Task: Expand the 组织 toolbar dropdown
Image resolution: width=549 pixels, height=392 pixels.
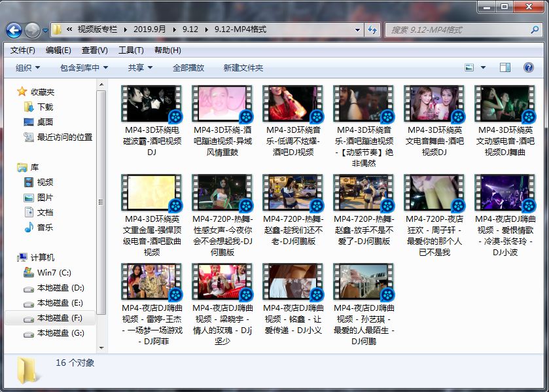Action: point(27,67)
